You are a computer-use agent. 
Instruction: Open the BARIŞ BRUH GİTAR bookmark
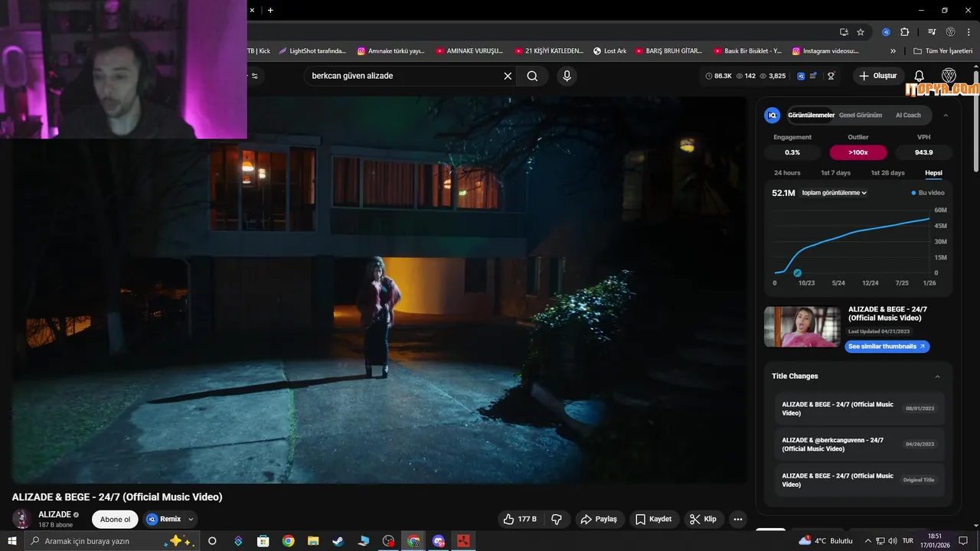click(668, 51)
